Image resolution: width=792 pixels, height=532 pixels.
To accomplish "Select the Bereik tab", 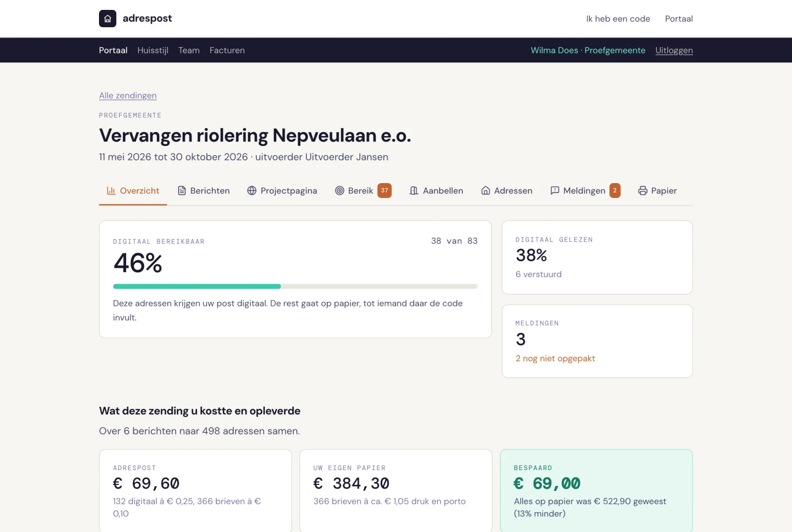I will tap(363, 191).
